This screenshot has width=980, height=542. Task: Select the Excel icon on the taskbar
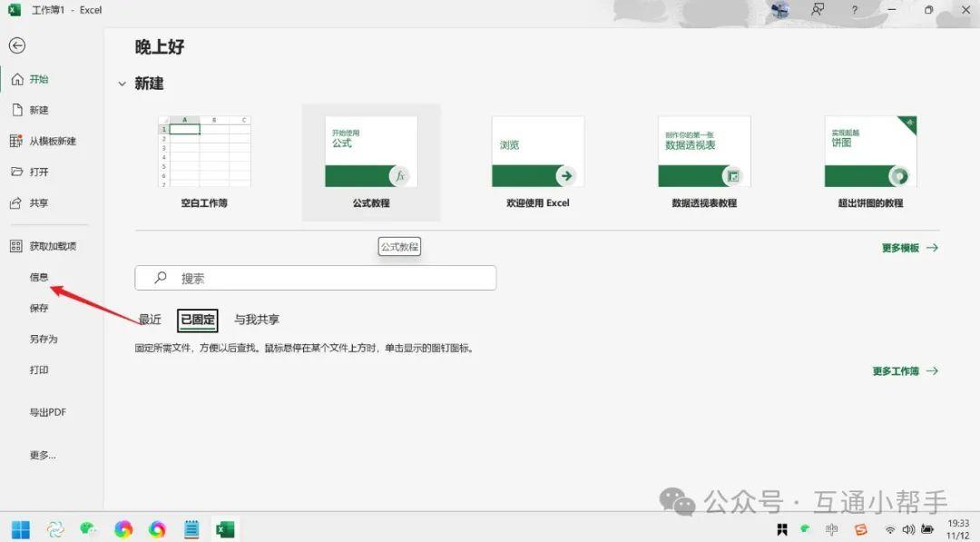pyautogui.click(x=225, y=528)
